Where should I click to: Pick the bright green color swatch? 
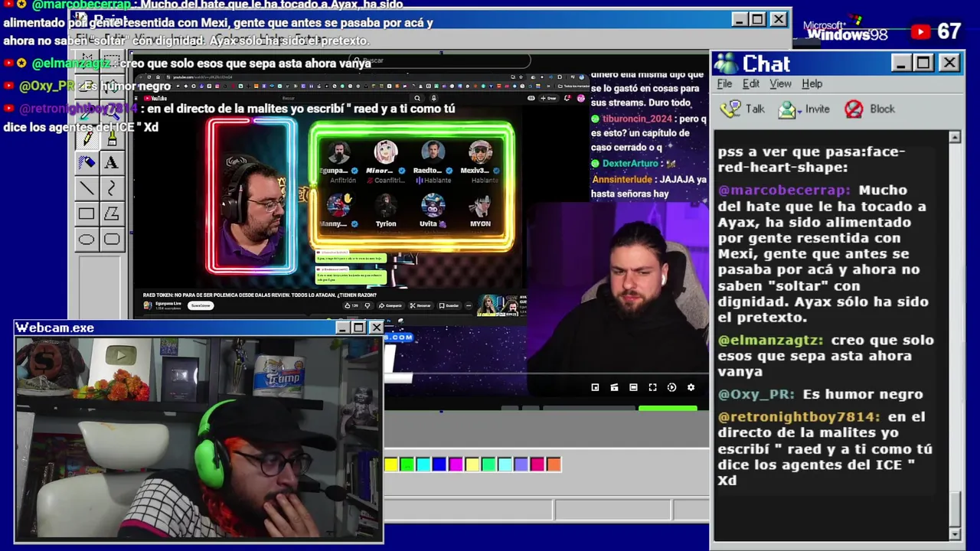pos(407,465)
